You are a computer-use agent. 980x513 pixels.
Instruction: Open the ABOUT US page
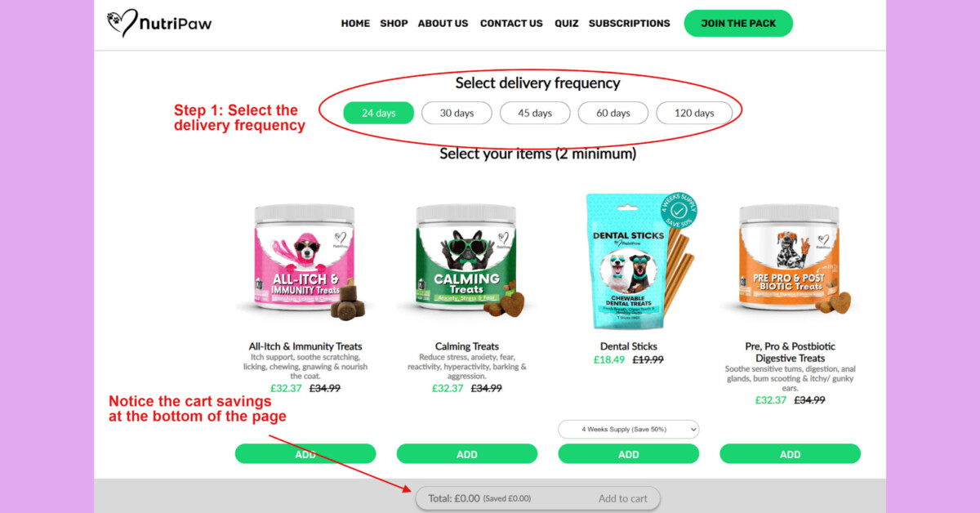coord(443,24)
